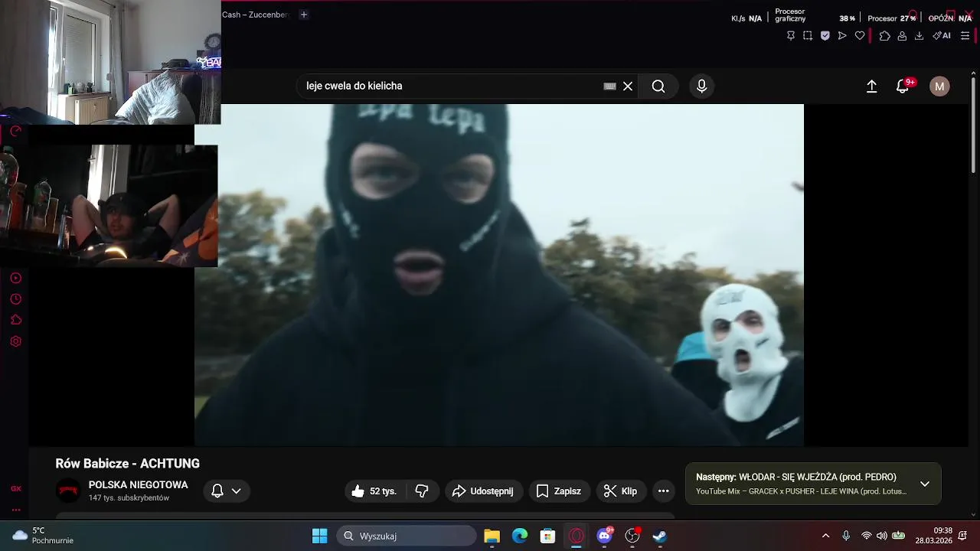Open Extensions cube icon in sidebar
The height and width of the screenshot is (551, 980).
pos(15,320)
